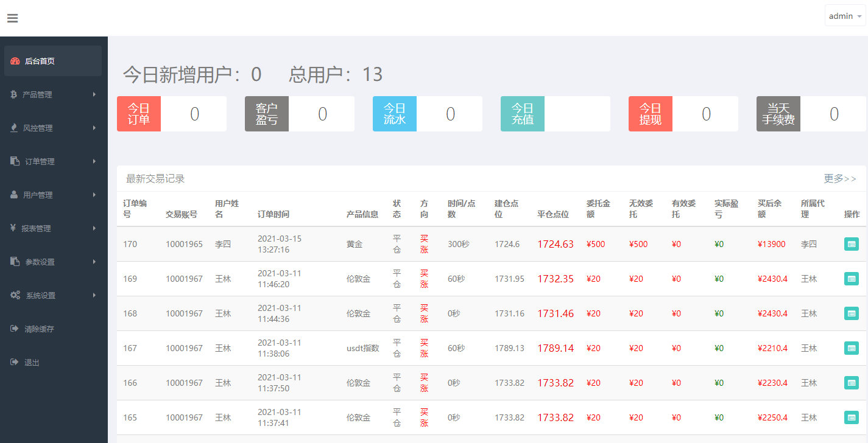
Task: Expand the 订单管理 submenu arrow
Action: tap(94, 161)
